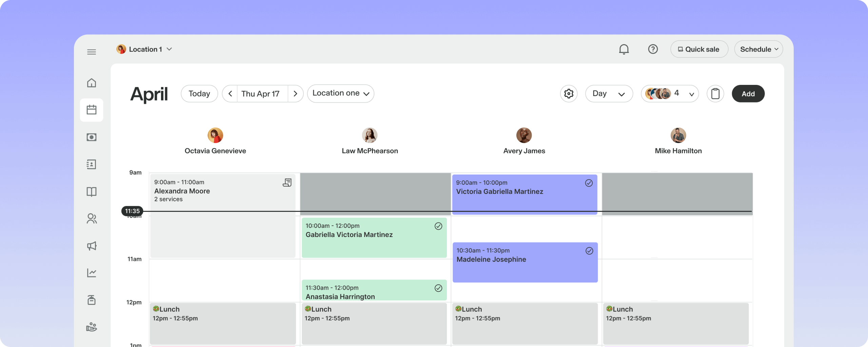
Task: Open Mike Hamilton's Lunch block
Action: (676, 323)
